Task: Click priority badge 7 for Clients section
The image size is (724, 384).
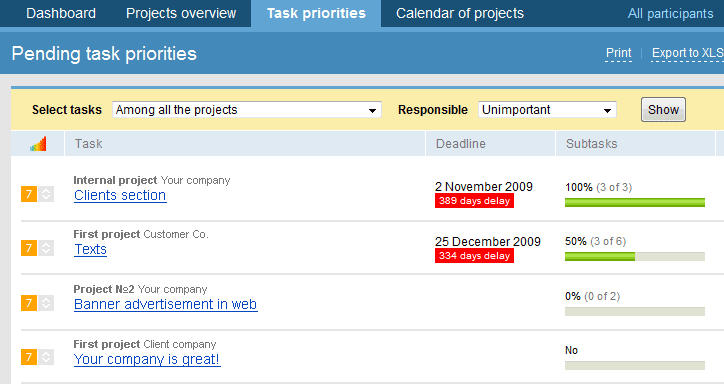Action: pos(29,194)
